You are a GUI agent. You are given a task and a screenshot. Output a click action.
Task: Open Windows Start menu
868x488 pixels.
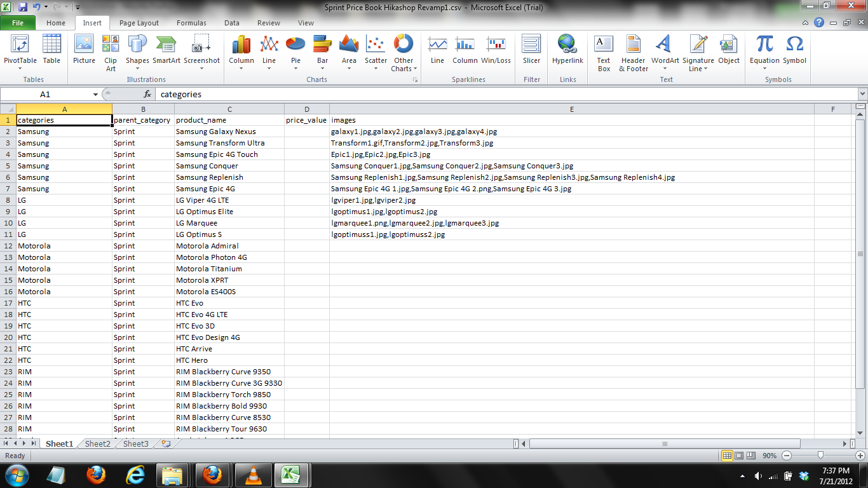(x=17, y=475)
